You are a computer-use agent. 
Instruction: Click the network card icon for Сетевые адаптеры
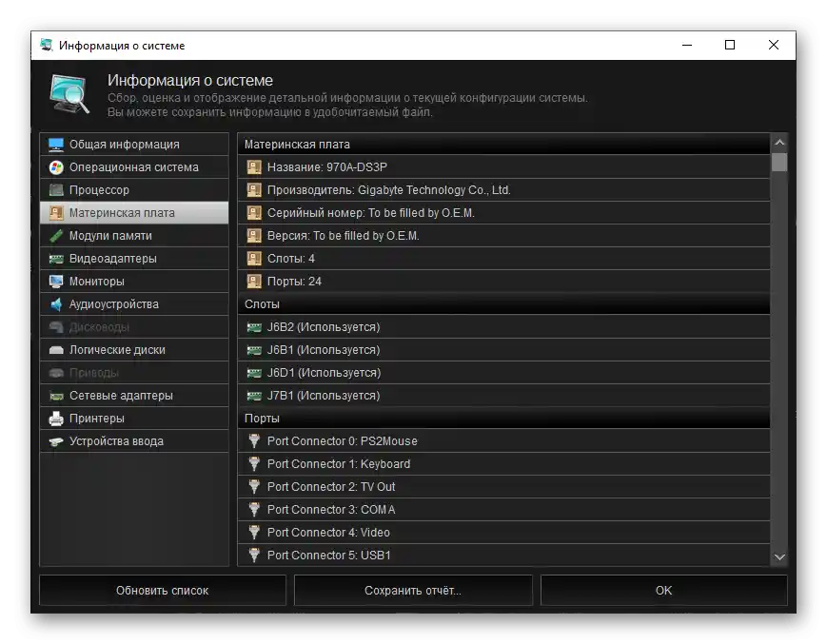tap(56, 396)
